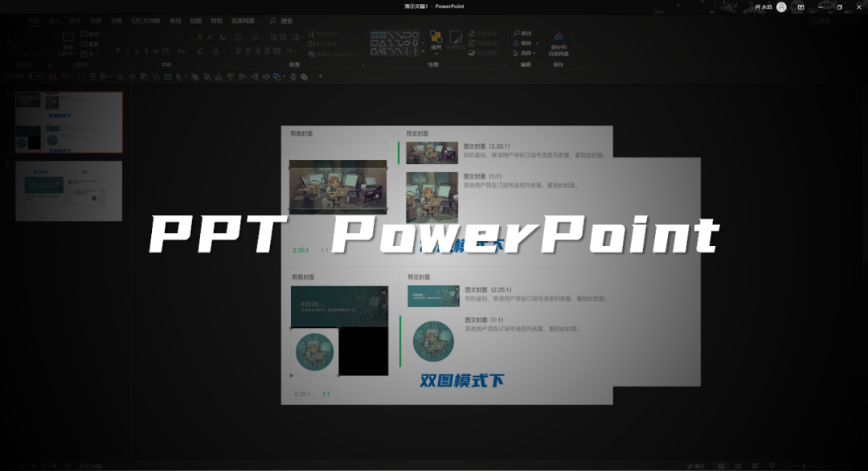Select the right arrow shape in gallery
Image resolution: width=868 pixels, height=471 pixels.
click(x=407, y=43)
